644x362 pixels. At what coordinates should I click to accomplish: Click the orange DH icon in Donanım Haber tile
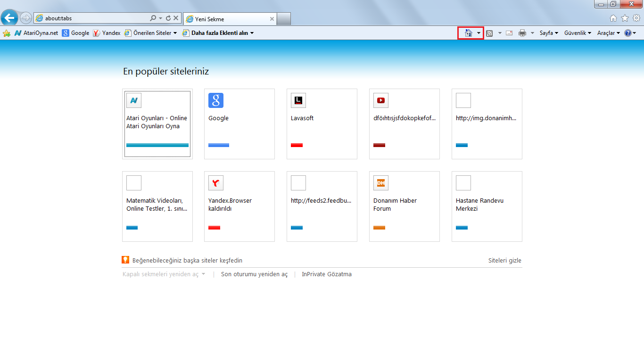tap(381, 183)
